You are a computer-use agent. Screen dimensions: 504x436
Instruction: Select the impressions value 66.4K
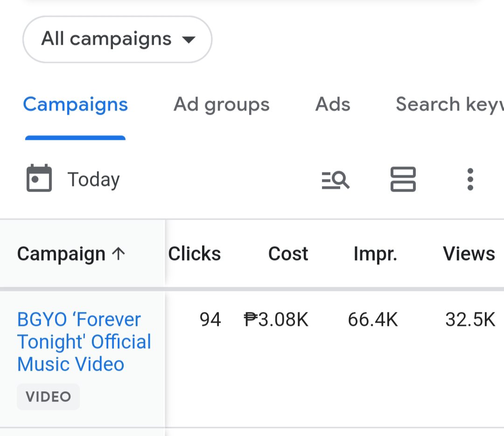(373, 320)
